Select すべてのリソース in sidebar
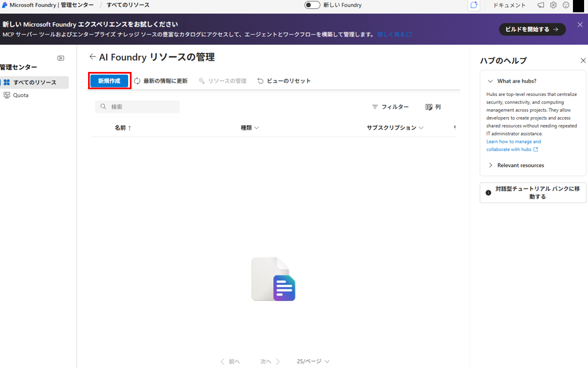The height and width of the screenshot is (368, 588). pos(35,82)
